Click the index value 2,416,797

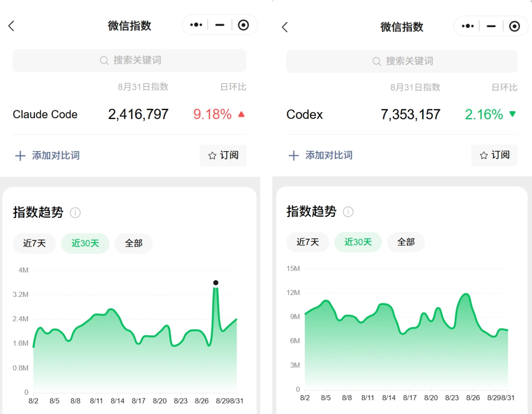click(139, 114)
